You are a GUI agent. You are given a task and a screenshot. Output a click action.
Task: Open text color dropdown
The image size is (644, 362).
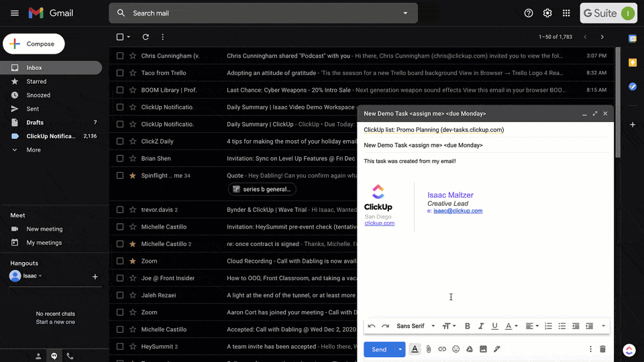tap(511, 326)
